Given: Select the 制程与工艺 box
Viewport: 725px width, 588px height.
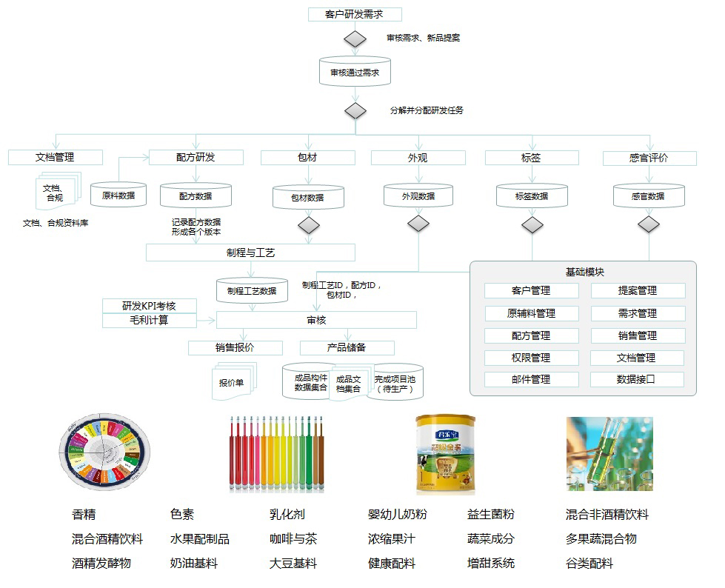Looking at the screenshot, I should click(250, 253).
